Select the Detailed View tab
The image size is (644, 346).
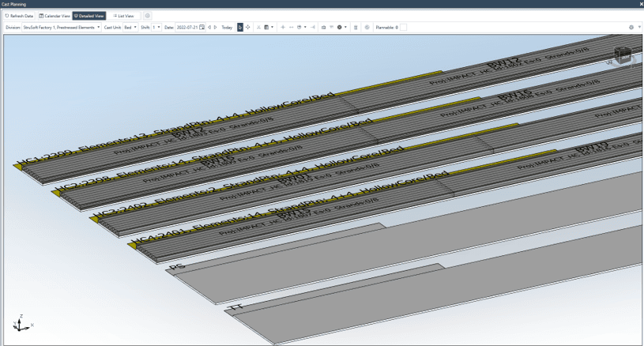coord(89,16)
